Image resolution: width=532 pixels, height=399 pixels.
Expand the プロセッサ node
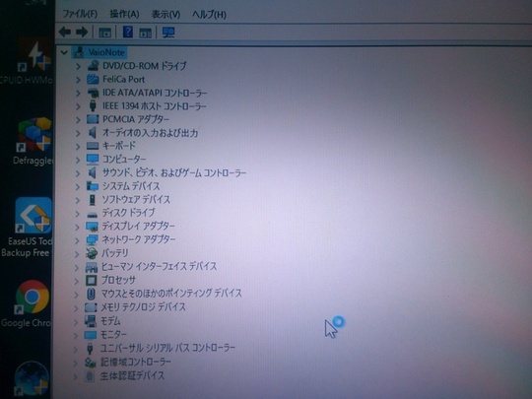click(77, 281)
